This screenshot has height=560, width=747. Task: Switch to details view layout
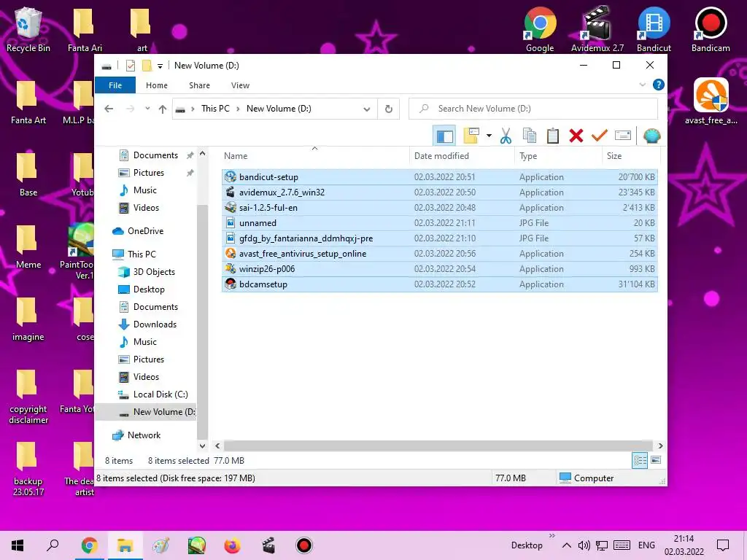[640, 461]
